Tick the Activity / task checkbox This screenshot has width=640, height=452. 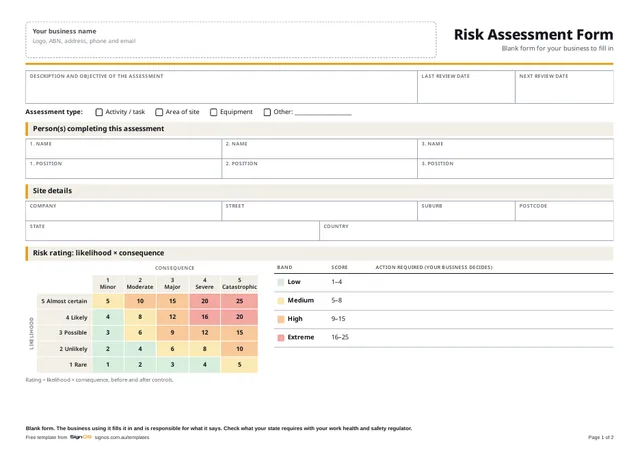99,112
